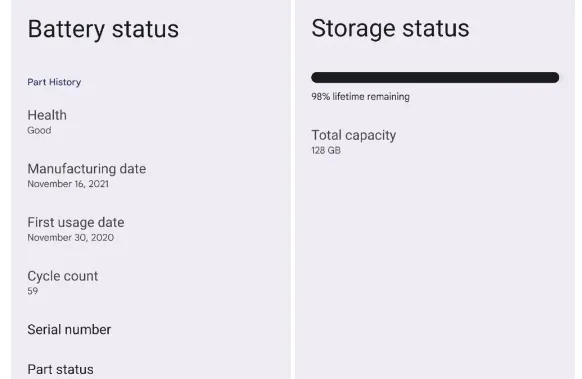
Task: Open the Health battery item
Action: coord(151,122)
